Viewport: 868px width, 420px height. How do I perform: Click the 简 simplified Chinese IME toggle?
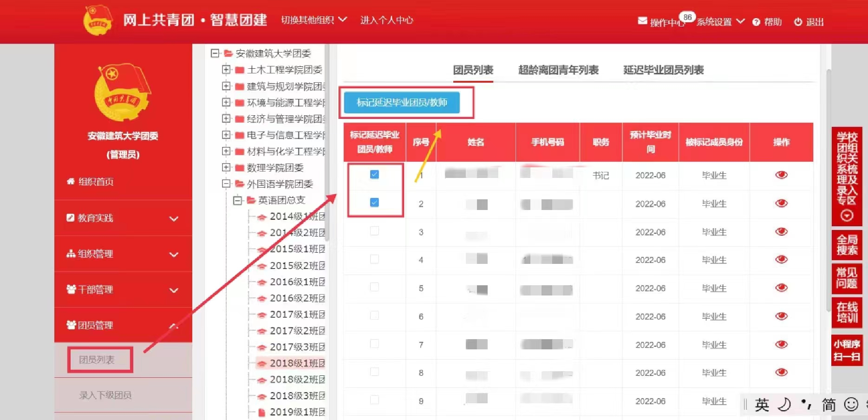[x=829, y=405]
